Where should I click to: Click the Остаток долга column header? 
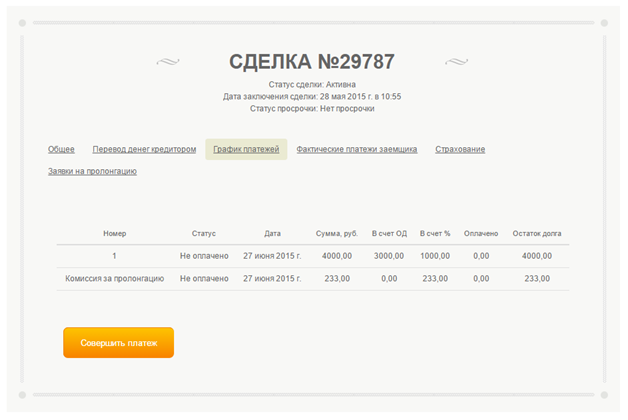tap(537, 233)
